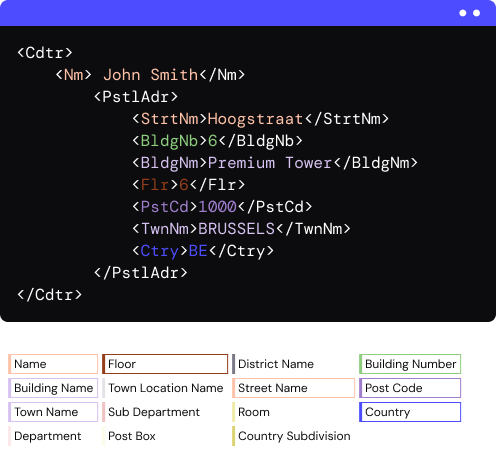Choose the Town Location Name label
Screen dimensions: 496x458
click(x=165, y=388)
